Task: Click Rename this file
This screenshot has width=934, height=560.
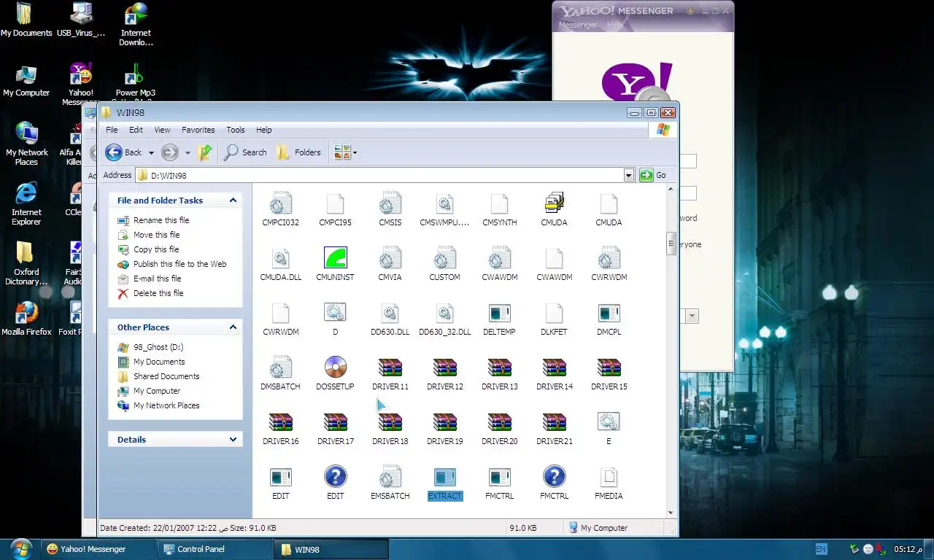Action: [x=161, y=220]
